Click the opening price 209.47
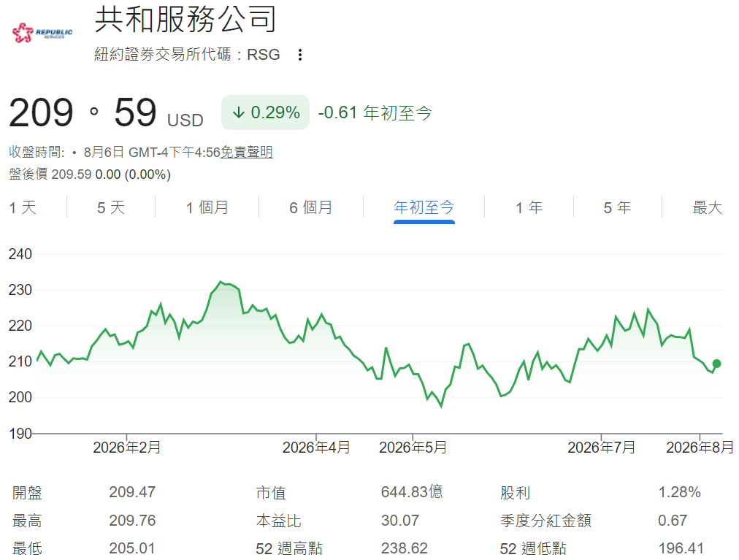This screenshot has width=739, height=560. point(132,492)
